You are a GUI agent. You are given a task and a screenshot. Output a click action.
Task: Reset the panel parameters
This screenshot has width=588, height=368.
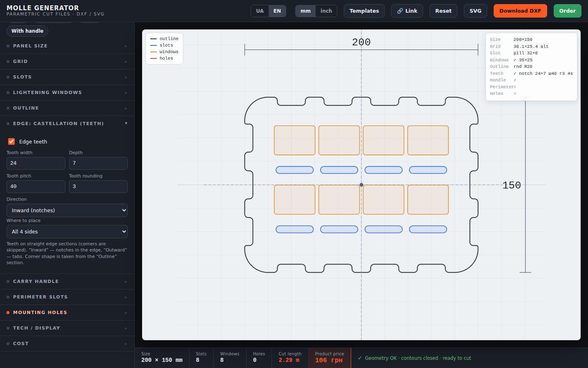443,11
